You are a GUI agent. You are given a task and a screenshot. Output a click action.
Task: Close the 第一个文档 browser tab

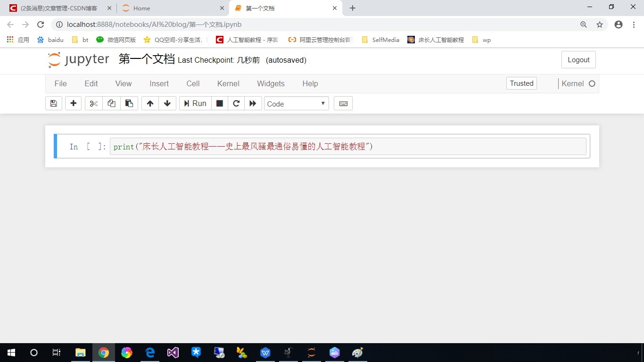[x=335, y=8]
